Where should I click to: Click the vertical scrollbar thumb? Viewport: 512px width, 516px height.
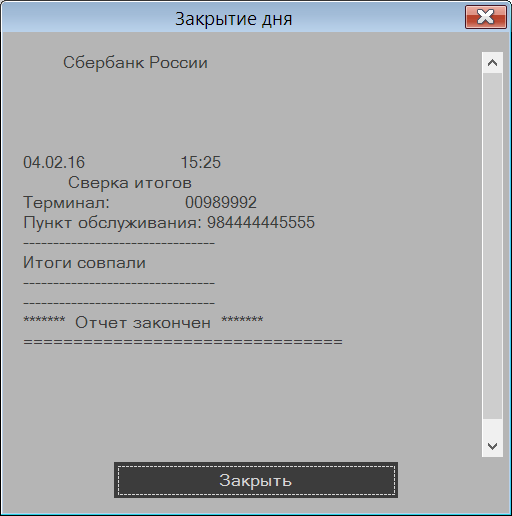point(492,246)
